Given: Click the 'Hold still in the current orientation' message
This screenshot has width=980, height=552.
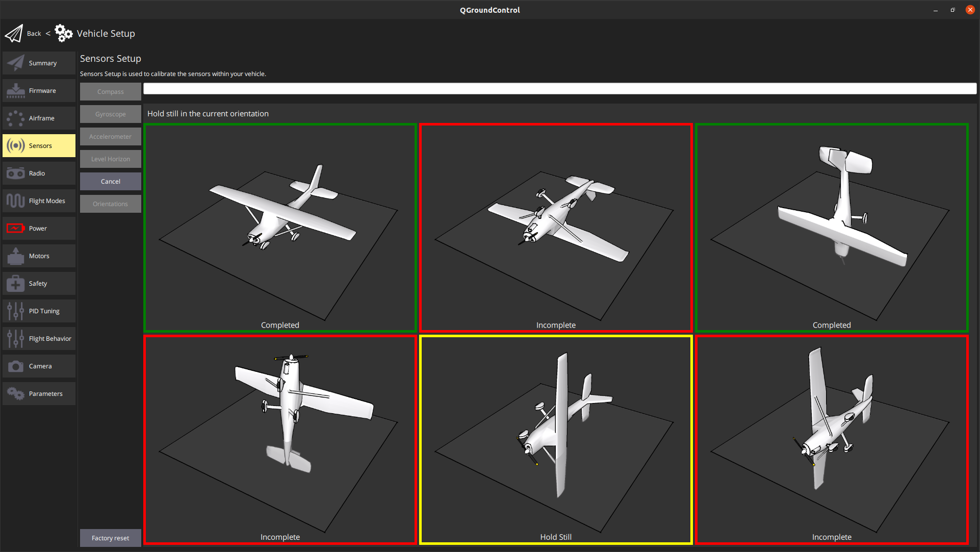Looking at the screenshot, I should pyautogui.click(x=208, y=113).
